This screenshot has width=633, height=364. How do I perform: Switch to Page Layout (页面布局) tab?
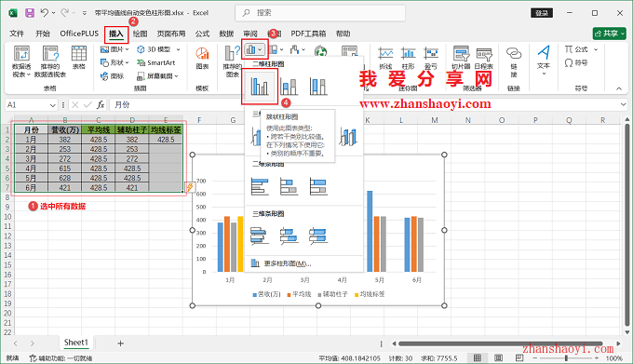[x=171, y=34]
